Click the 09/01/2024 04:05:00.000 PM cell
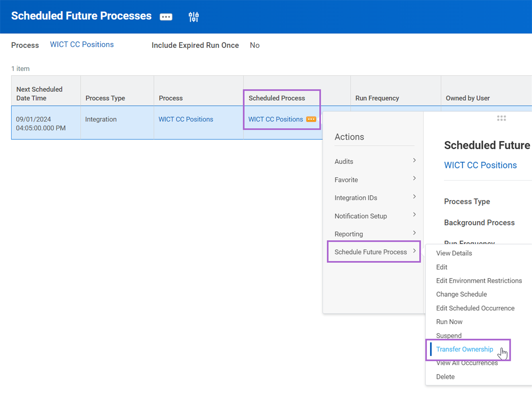This screenshot has width=532, height=393. 46,124
